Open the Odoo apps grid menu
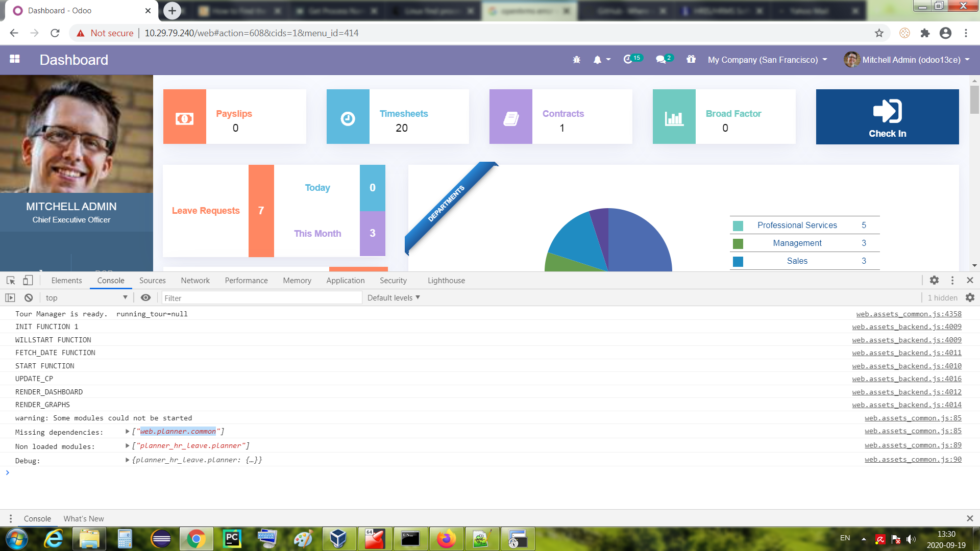 15,59
